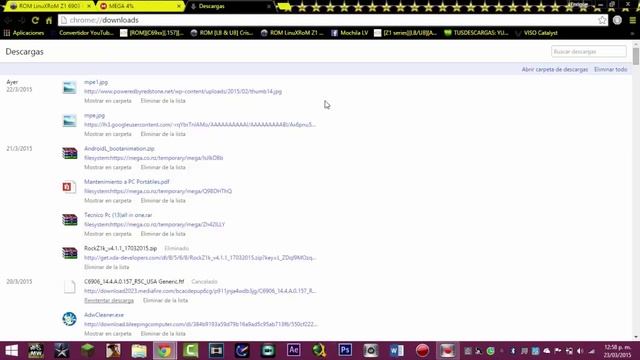Open the Windows Start button
Viewport: 640px width, 360px height.
(x=11, y=351)
